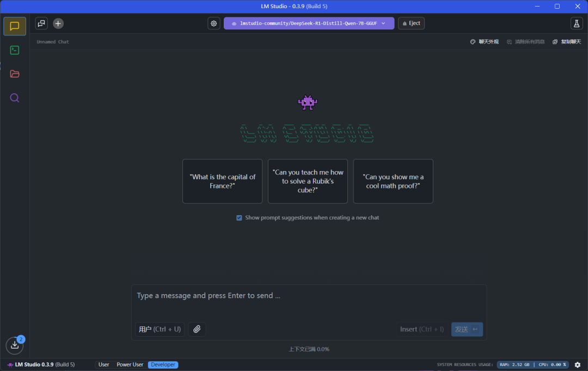Switch the role selector 用户 (Ctrl + U)
588x371 pixels.
tap(160, 330)
